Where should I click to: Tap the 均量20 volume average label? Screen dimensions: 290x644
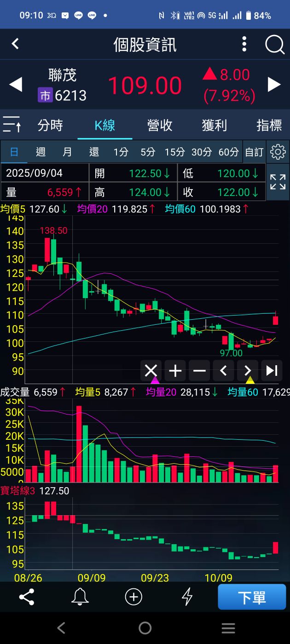pos(162,392)
